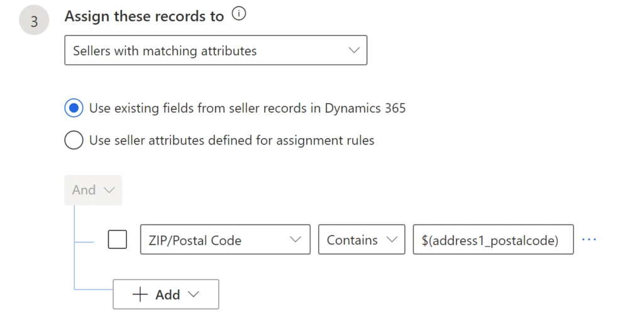
Task: Open the Contains operator dropdown
Action: 362,239
